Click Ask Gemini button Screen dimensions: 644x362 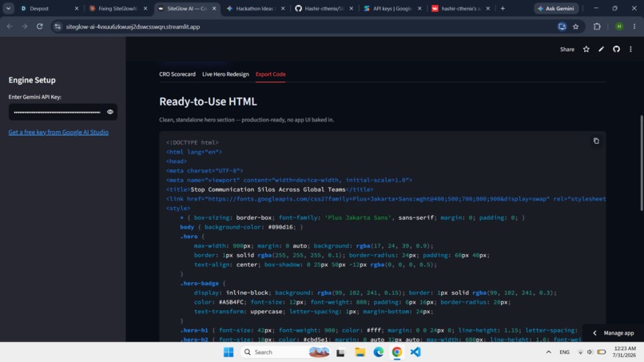557,8
